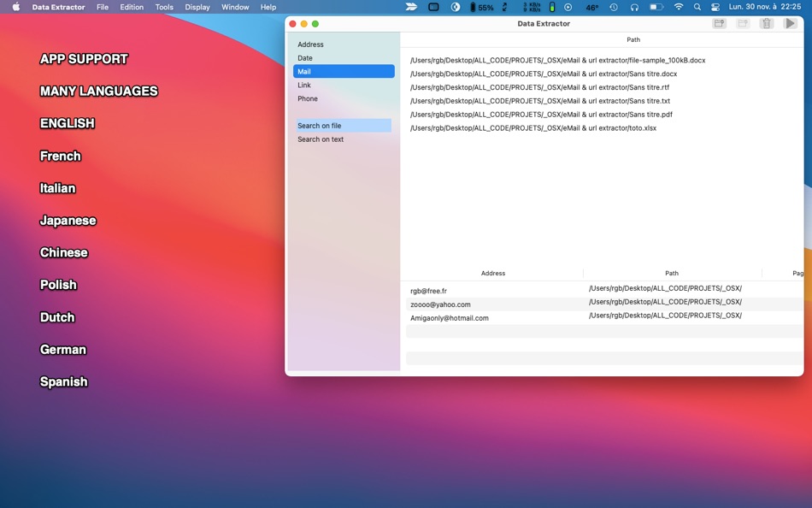The image size is (812, 508).
Task: Click the circled play menu bar icon
Action: pyautogui.click(x=568, y=7)
